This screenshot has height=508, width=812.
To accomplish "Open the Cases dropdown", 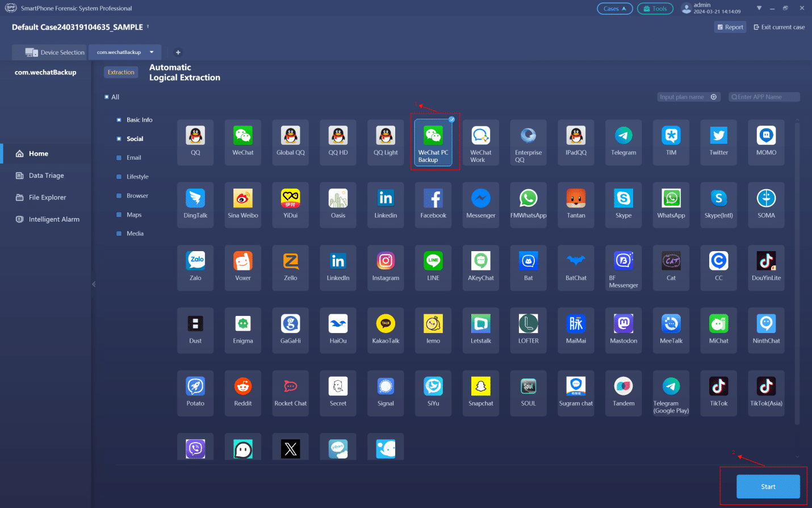I will pos(615,9).
